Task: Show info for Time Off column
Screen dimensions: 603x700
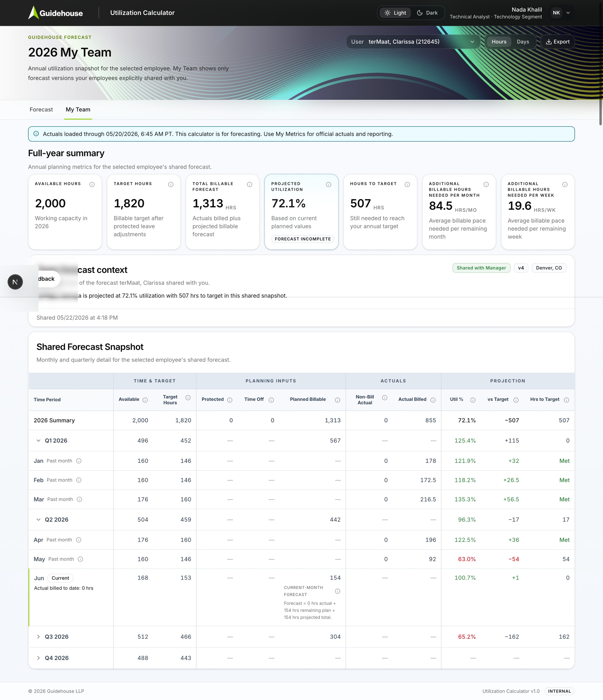Action: point(271,400)
